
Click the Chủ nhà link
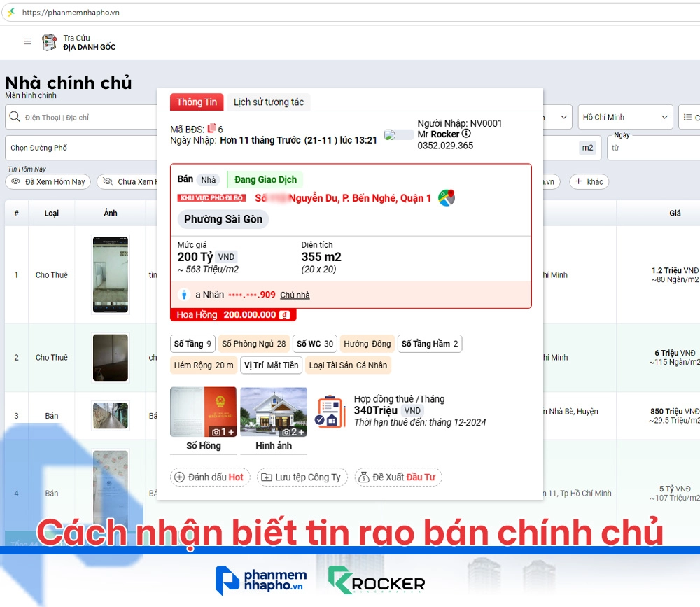[295, 295]
